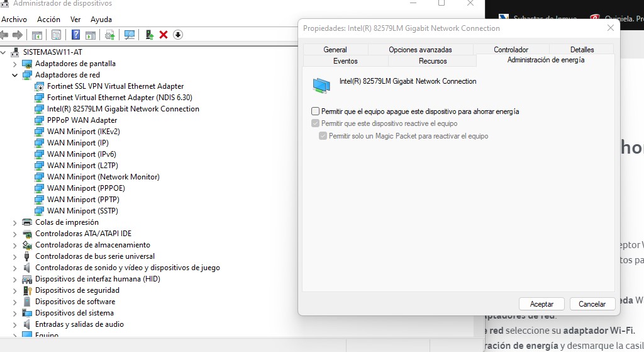Click the network adapter icon in Properties dialog
The width and height of the screenshot is (644, 352).
pos(321,86)
